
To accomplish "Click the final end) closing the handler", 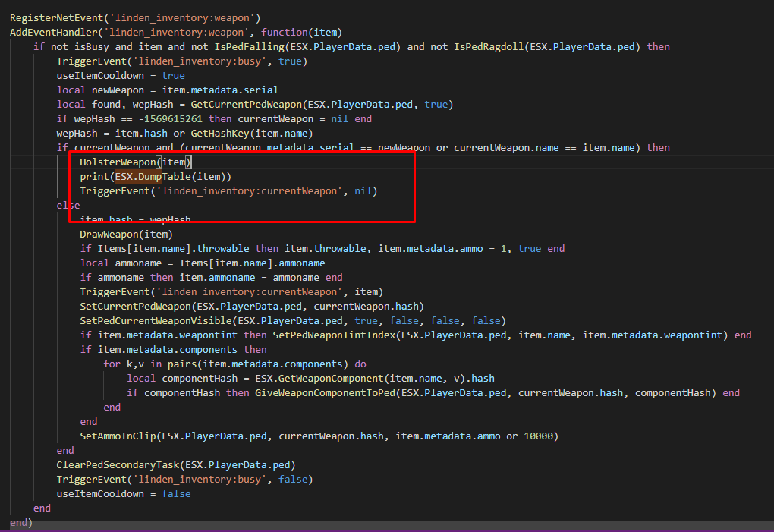I will (x=18, y=522).
